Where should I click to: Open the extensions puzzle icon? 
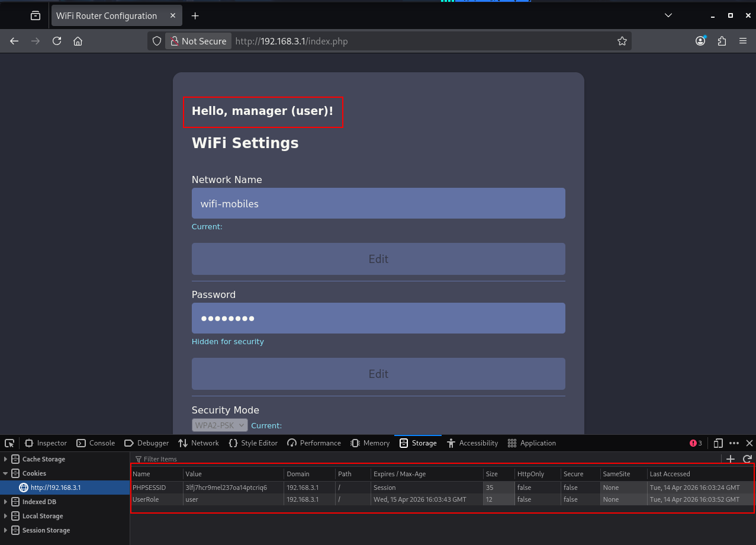click(722, 41)
